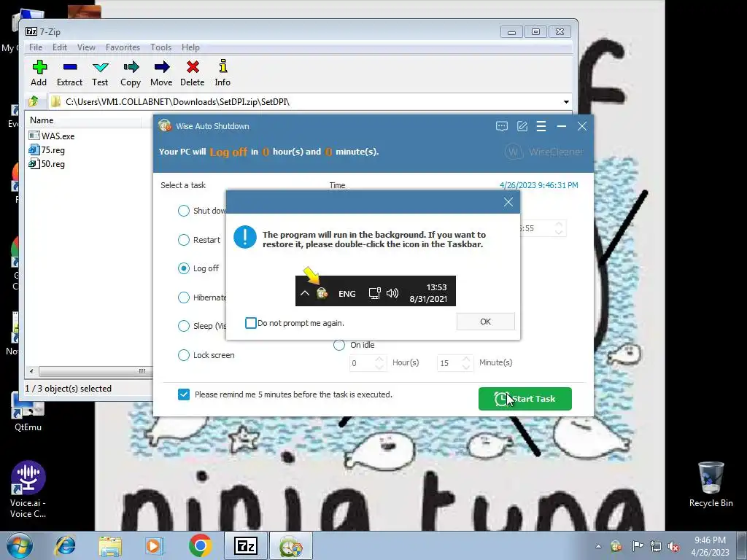The height and width of the screenshot is (560, 747).
Task: Click the green Start Task button
Action: point(525,399)
